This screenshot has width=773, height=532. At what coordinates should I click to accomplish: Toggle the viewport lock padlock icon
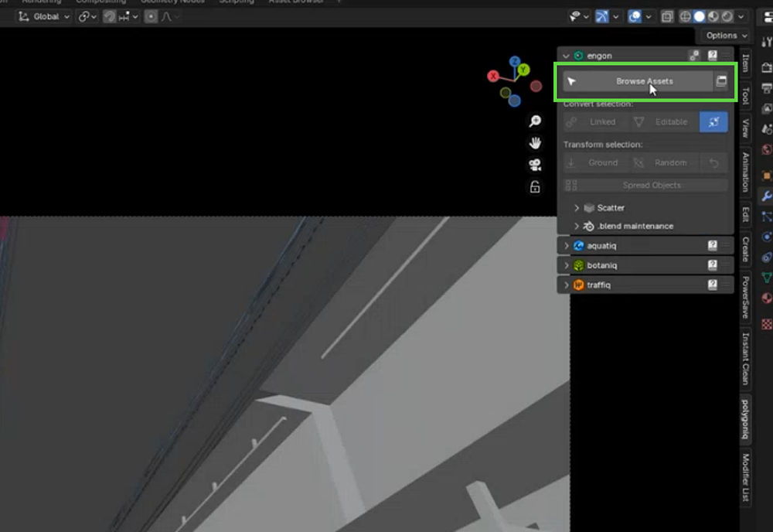(x=535, y=187)
